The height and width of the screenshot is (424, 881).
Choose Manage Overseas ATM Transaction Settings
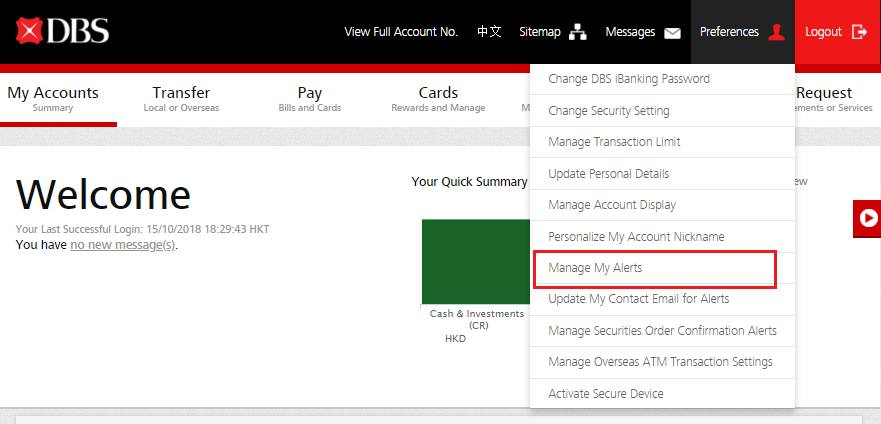tap(660, 362)
